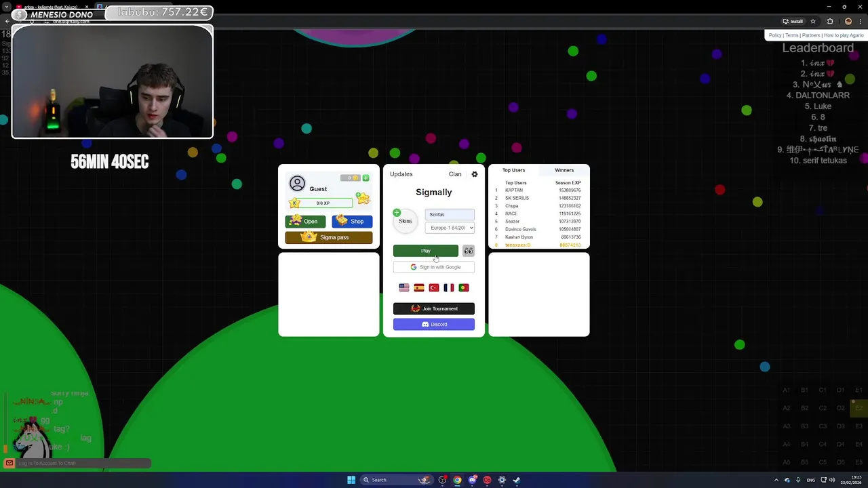Select the Portuguese flag language
Image resolution: width=868 pixels, height=488 pixels.
click(464, 287)
